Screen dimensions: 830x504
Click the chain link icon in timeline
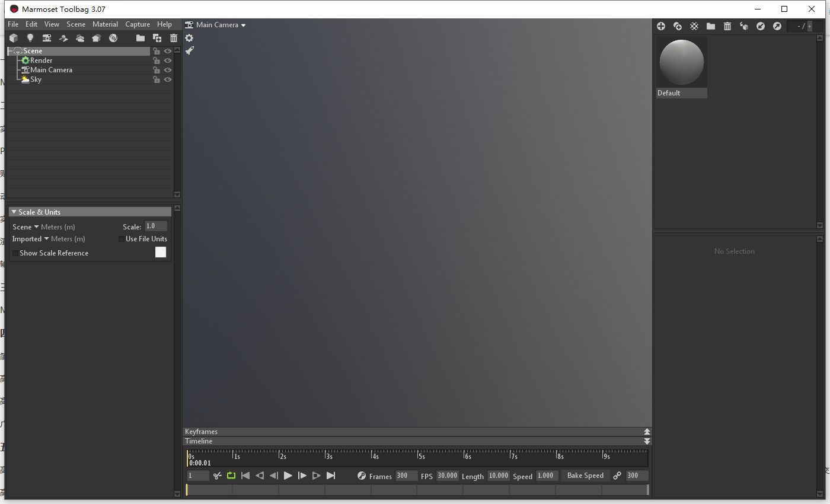pos(617,476)
